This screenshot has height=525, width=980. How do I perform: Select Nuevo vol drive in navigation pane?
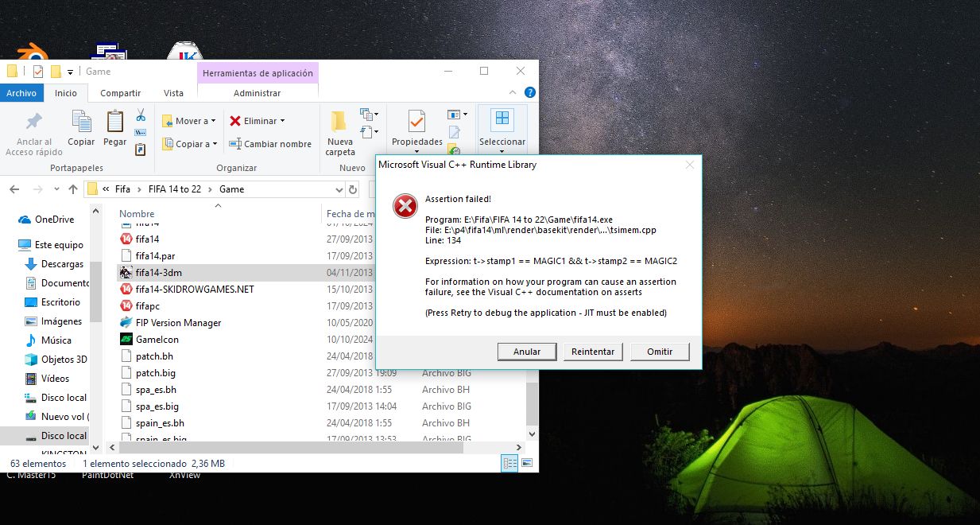(x=56, y=417)
